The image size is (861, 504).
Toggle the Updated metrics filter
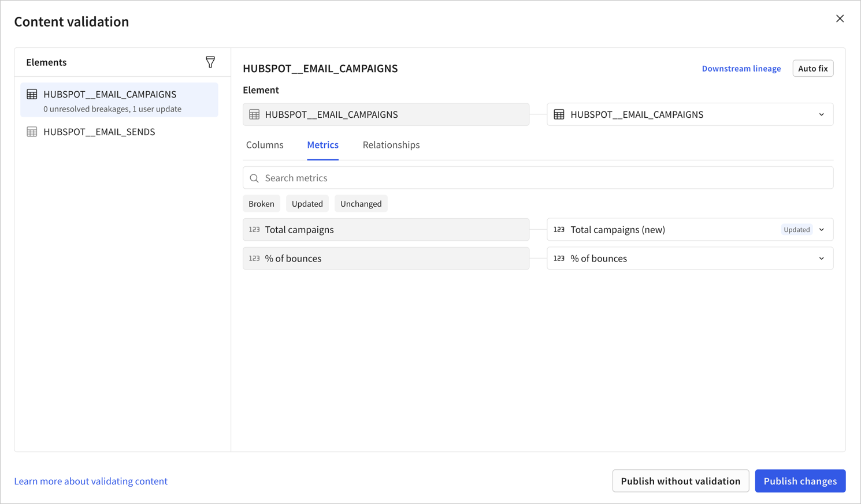307,203
